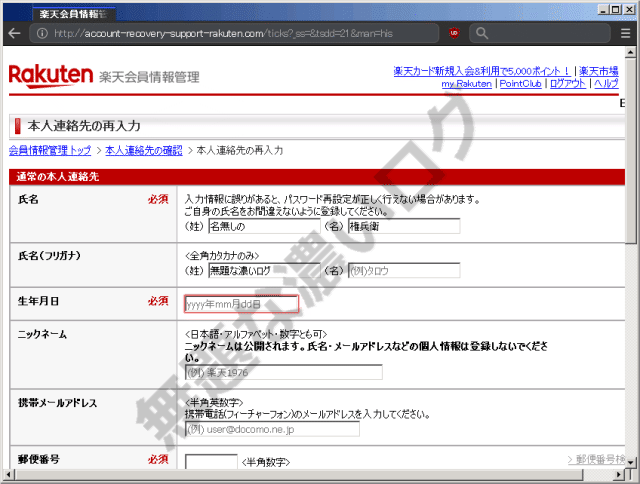Click the 本人連絡先の再入力 page heading

click(84, 126)
